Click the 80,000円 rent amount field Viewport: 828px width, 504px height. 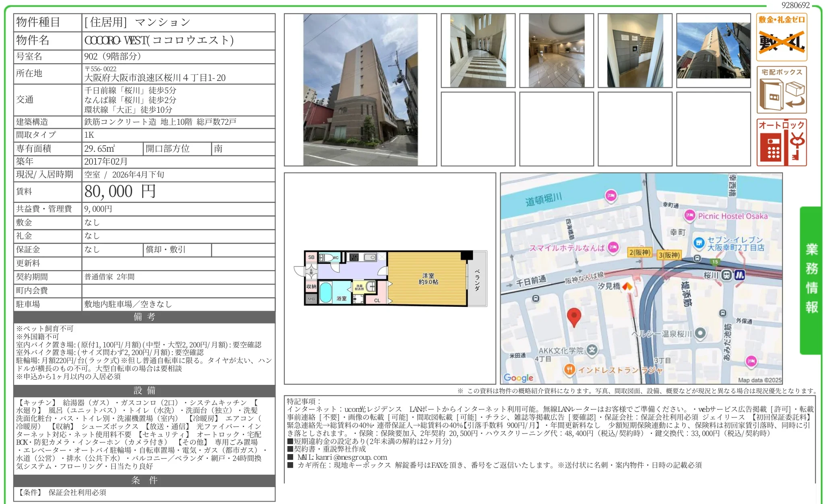(x=120, y=192)
